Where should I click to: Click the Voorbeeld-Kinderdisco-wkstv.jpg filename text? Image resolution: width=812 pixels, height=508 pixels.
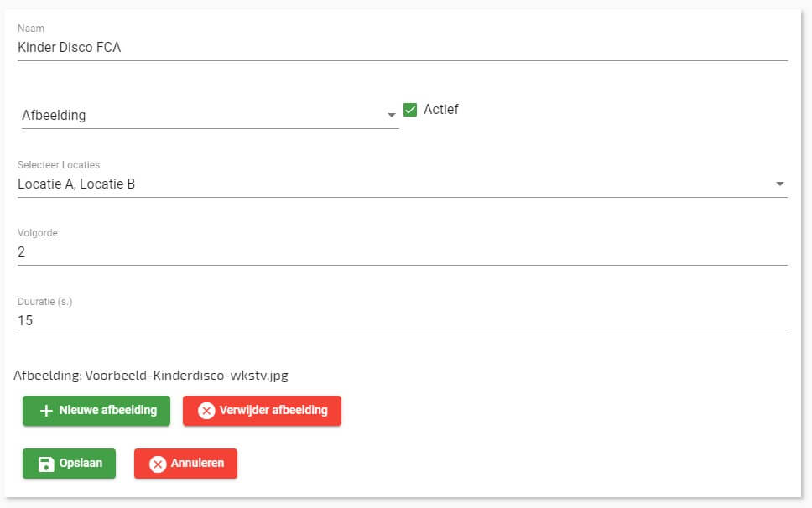point(186,376)
